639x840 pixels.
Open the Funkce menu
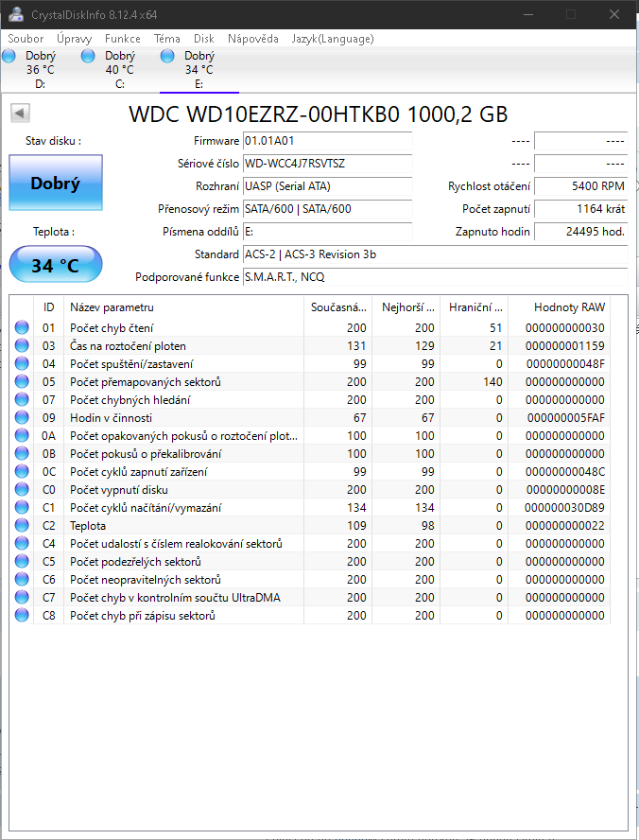pyautogui.click(x=123, y=39)
